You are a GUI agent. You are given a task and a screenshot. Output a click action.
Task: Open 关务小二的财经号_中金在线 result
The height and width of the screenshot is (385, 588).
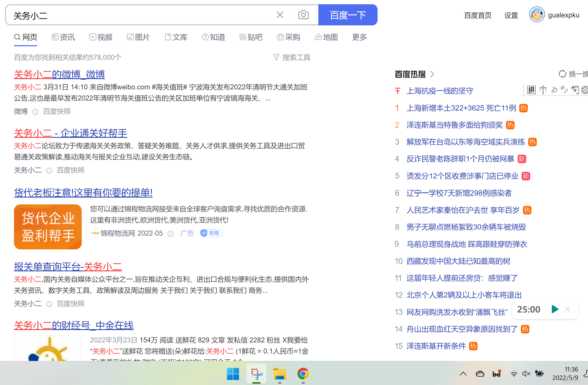click(x=74, y=325)
